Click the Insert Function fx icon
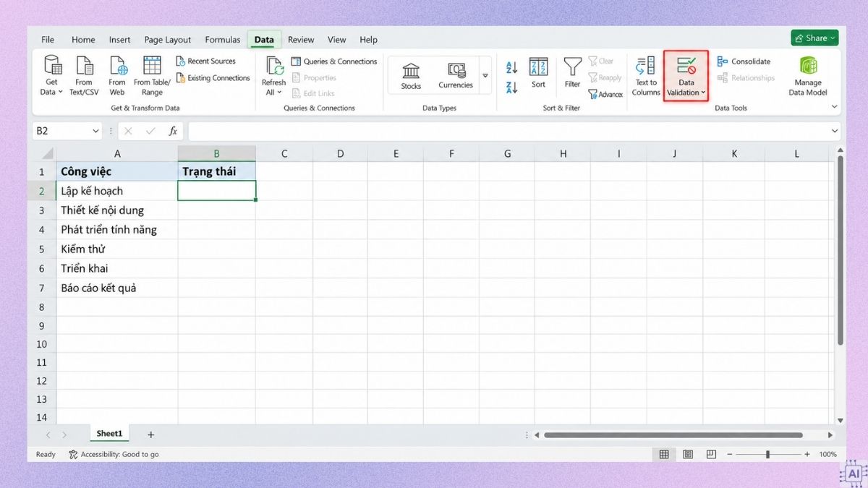 (173, 131)
